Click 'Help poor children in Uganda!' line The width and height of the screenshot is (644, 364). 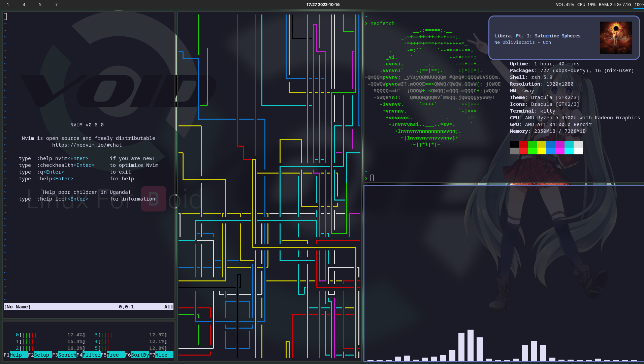click(x=87, y=192)
